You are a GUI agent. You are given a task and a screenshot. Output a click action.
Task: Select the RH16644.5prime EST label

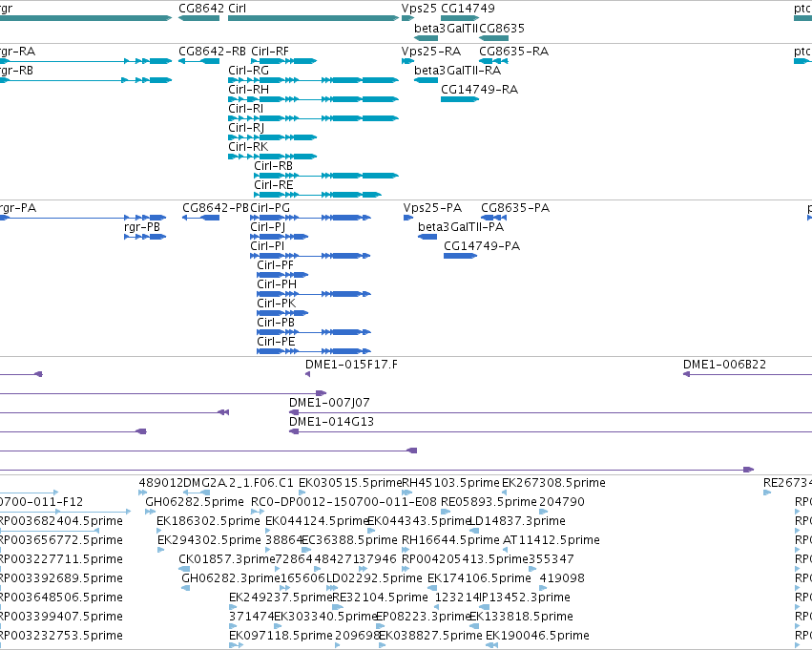coord(450,541)
